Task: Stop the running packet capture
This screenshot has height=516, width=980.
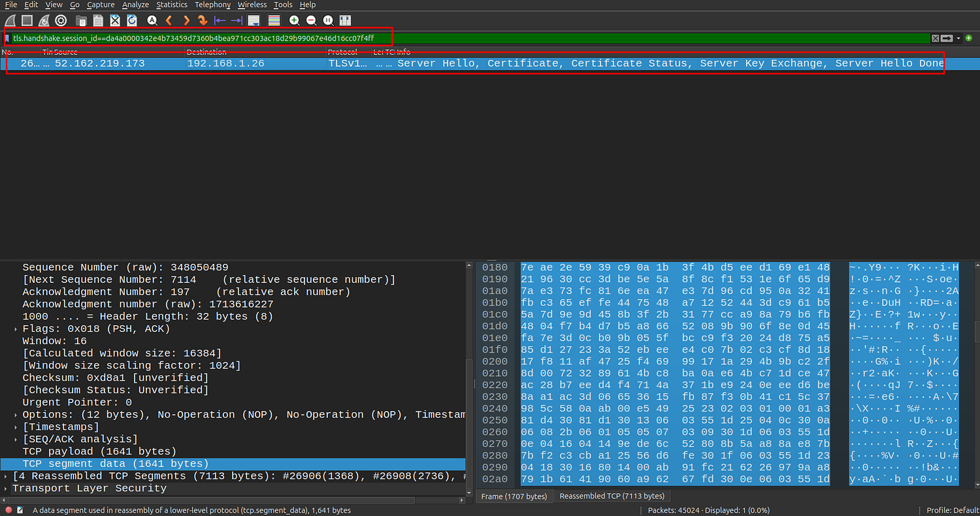Action: 27,21
